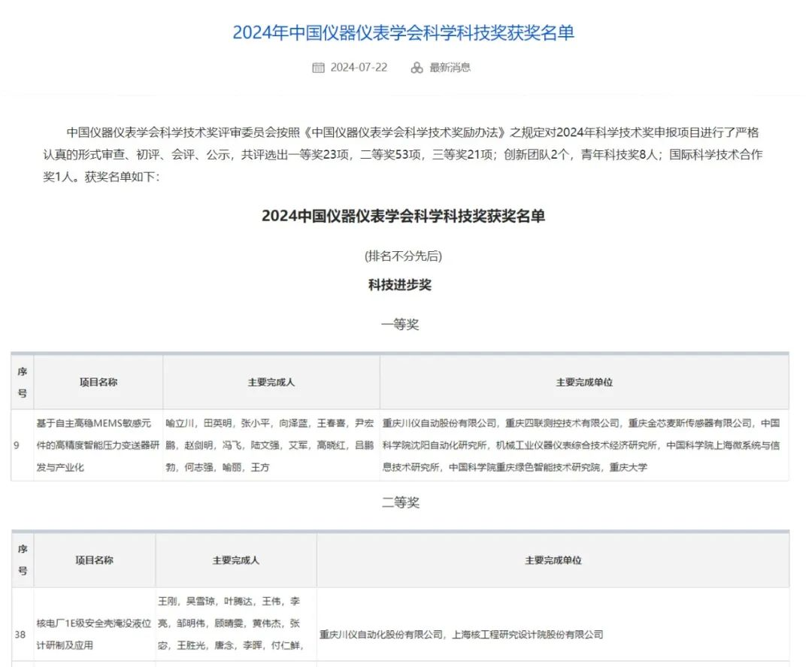Viewport: 812px width, 667px height.
Task: Click the 核电厂1E级 project name cell
Action: point(94,634)
